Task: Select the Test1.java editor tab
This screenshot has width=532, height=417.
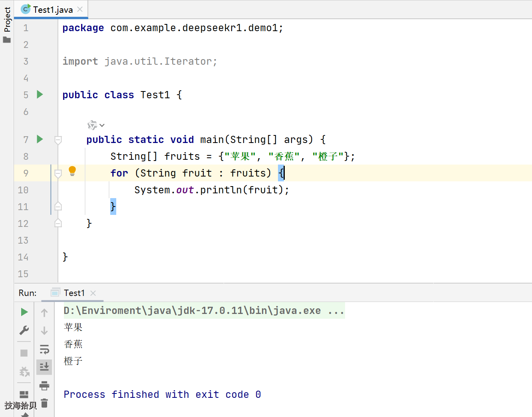Action: tap(51, 10)
